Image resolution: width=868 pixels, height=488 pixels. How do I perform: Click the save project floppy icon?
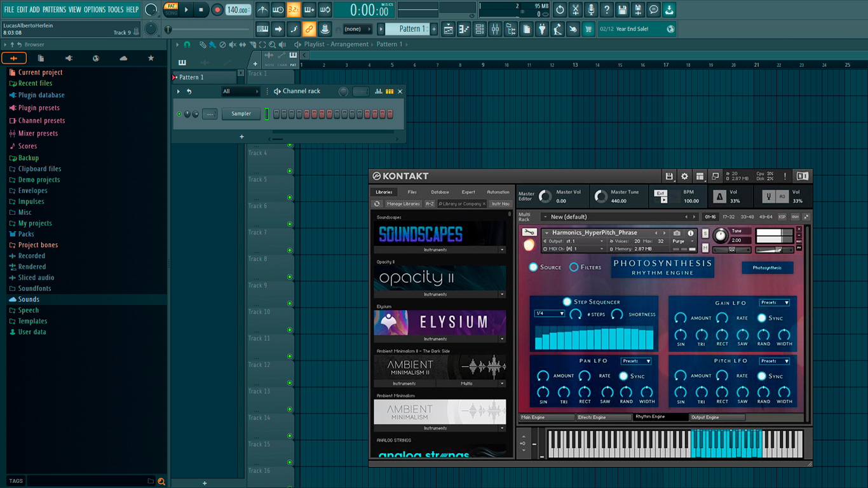click(622, 10)
